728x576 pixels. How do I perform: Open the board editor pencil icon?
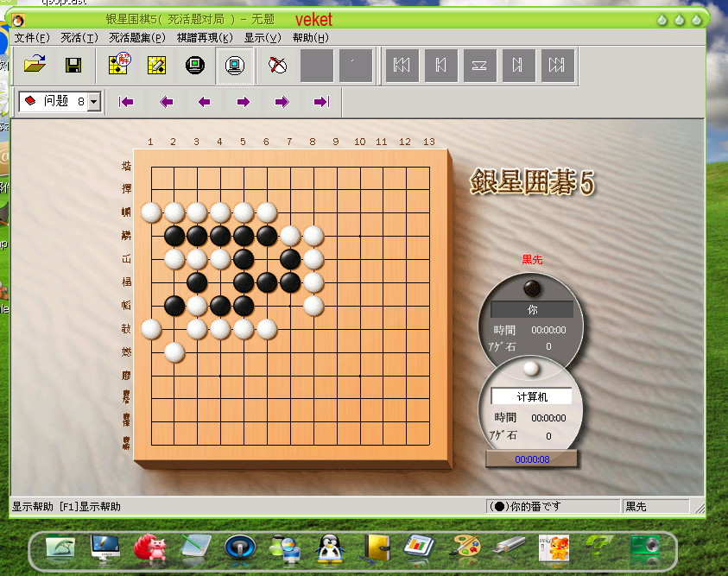pos(157,65)
